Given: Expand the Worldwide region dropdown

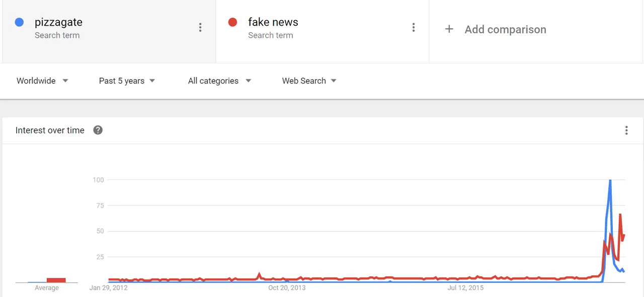Looking at the screenshot, I should point(42,81).
